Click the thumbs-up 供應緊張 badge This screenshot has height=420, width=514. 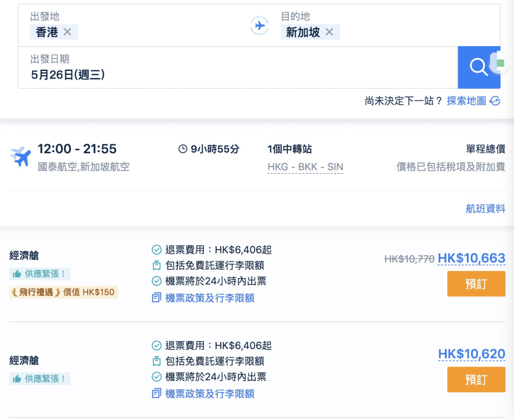point(40,274)
